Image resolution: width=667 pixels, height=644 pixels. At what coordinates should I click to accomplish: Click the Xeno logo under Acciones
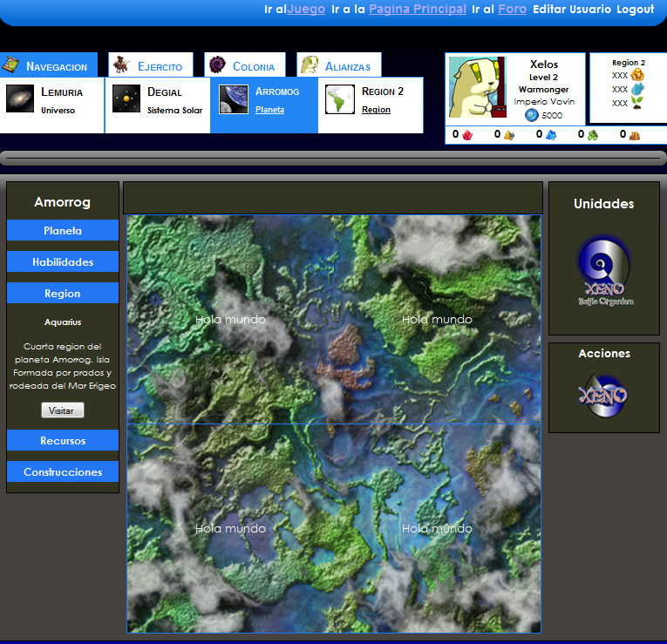click(603, 394)
